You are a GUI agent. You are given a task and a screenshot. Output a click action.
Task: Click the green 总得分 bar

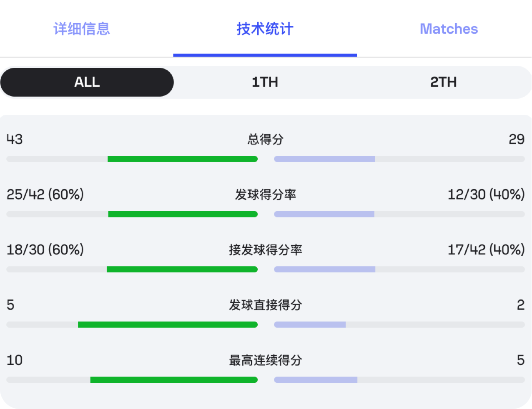(x=182, y=159)
